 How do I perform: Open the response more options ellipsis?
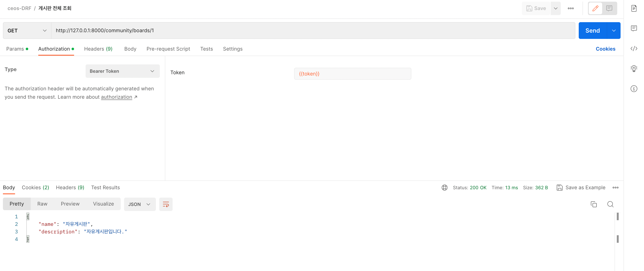[x=616, y=188]
